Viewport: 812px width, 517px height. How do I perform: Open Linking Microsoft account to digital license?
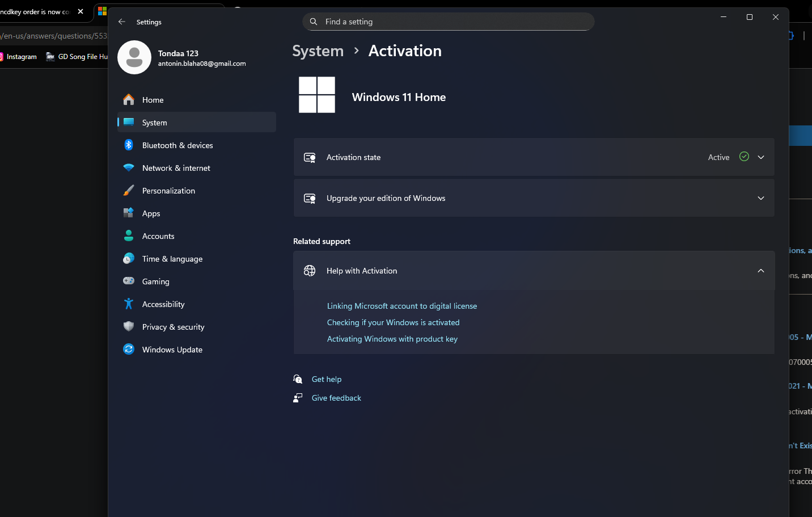(402, 306)
